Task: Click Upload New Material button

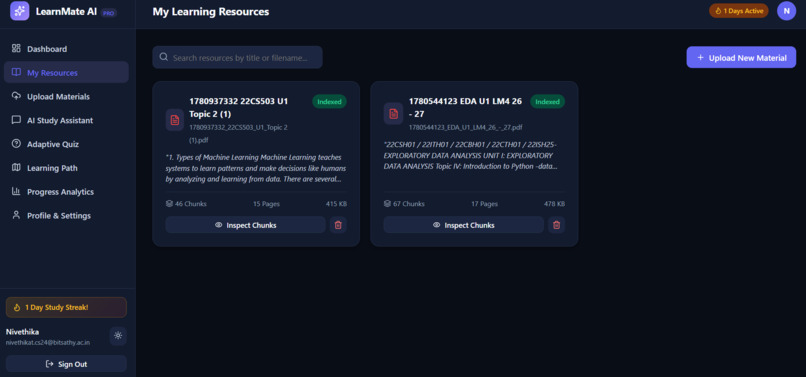Action: [741, 58]
